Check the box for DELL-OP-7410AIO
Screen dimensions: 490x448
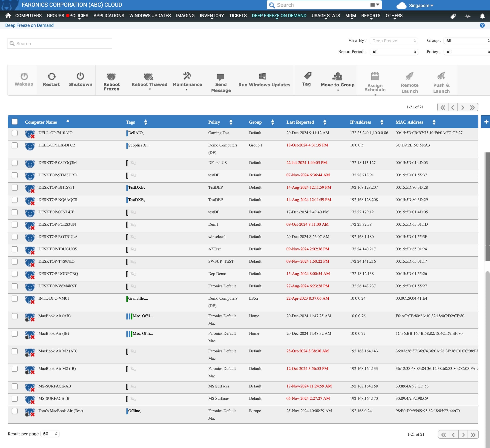pyautogui.click(x=15, y=133)
